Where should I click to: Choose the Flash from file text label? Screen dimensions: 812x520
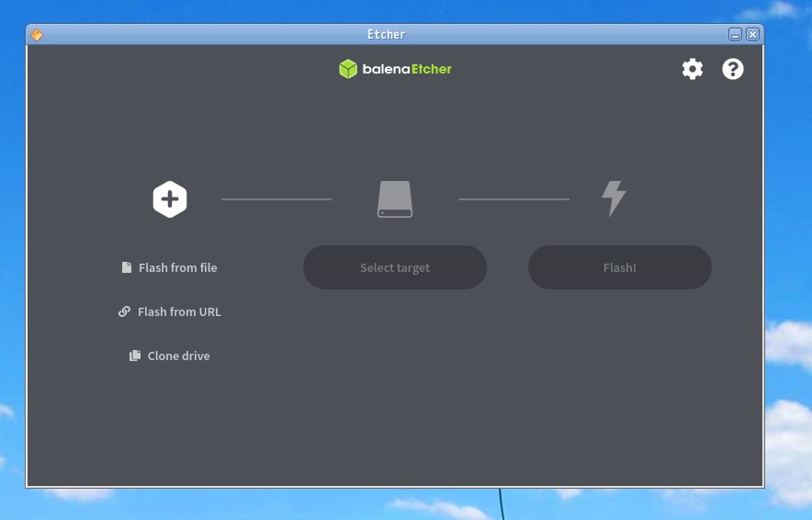coord(178,267)
